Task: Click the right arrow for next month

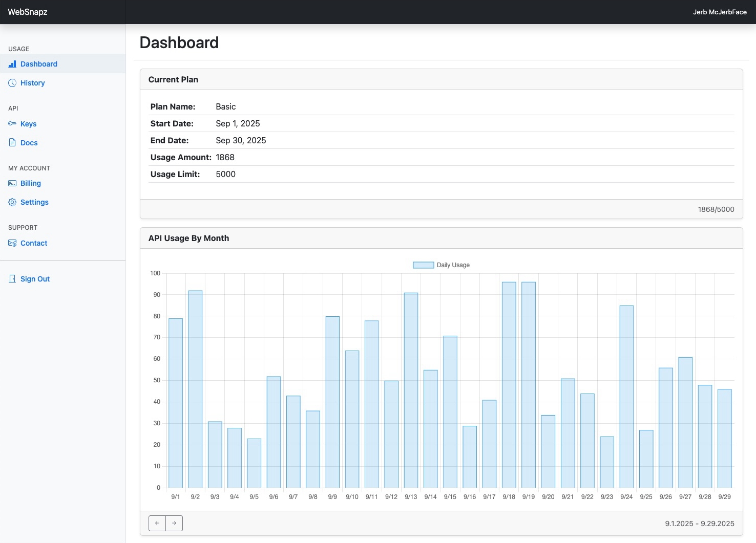Action: 174,523
